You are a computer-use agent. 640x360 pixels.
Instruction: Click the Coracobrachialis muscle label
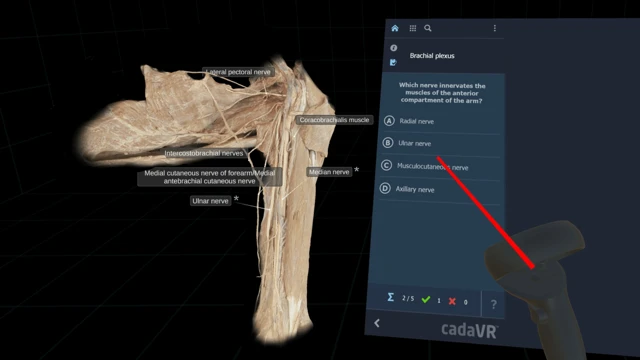(x=334, y=120)
